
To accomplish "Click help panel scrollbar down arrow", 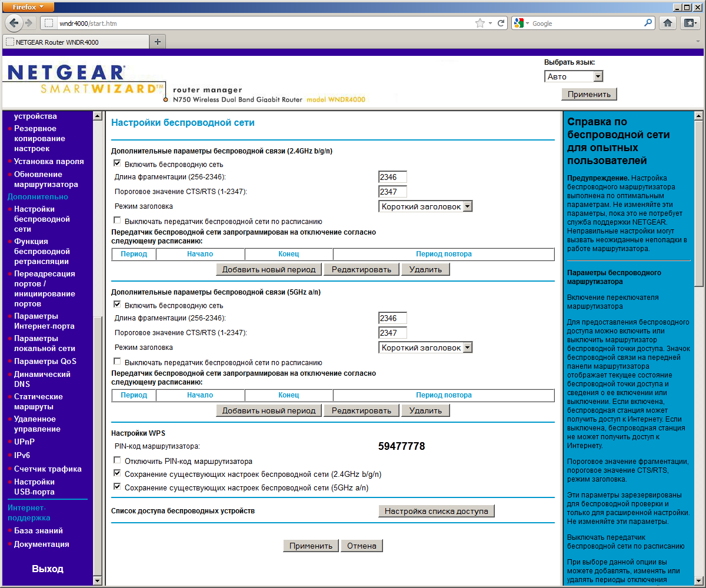I will click(x=698, y=580).
